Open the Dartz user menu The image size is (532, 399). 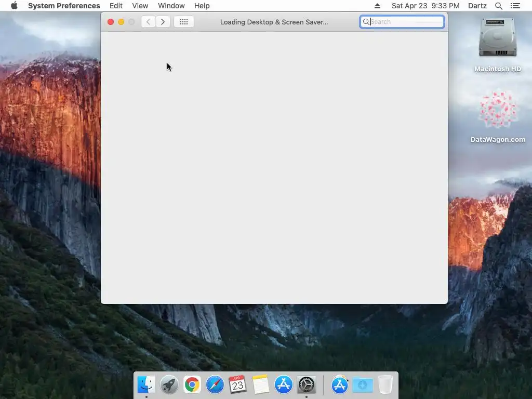(477, 6)
